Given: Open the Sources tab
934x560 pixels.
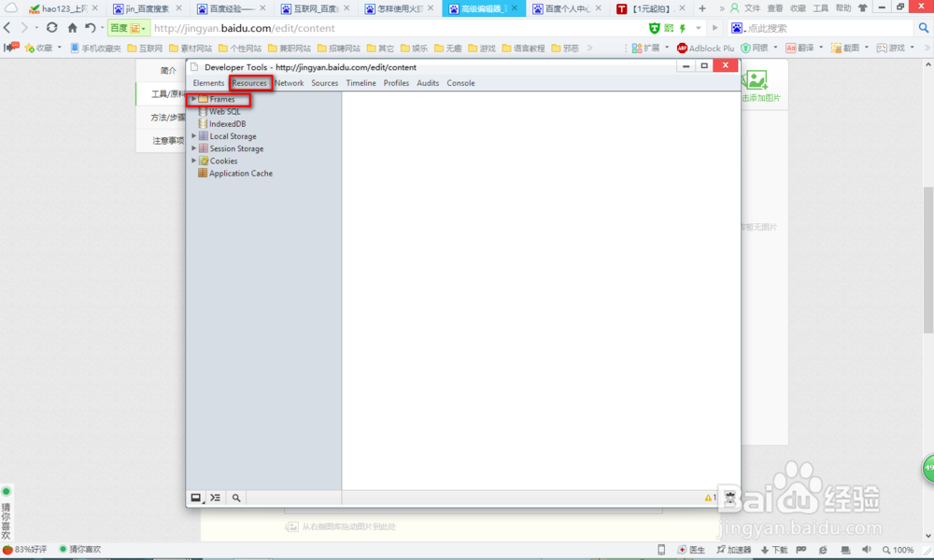Looking at the screenshot, I should (325, 83).
